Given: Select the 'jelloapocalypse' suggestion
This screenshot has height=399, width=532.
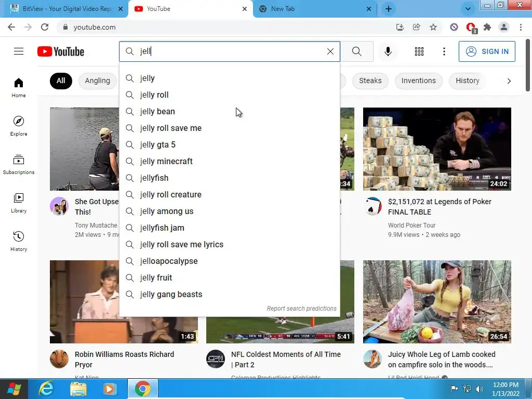Looking at the screenshot, I should 230,261.
